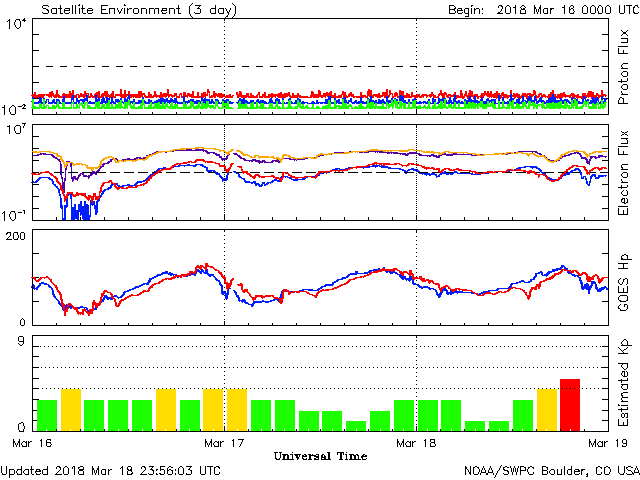This screenshot has height=480, width=640.
Task: Click the "Estimated Kp" vertical axis label
Action: (x=623, y=382)
